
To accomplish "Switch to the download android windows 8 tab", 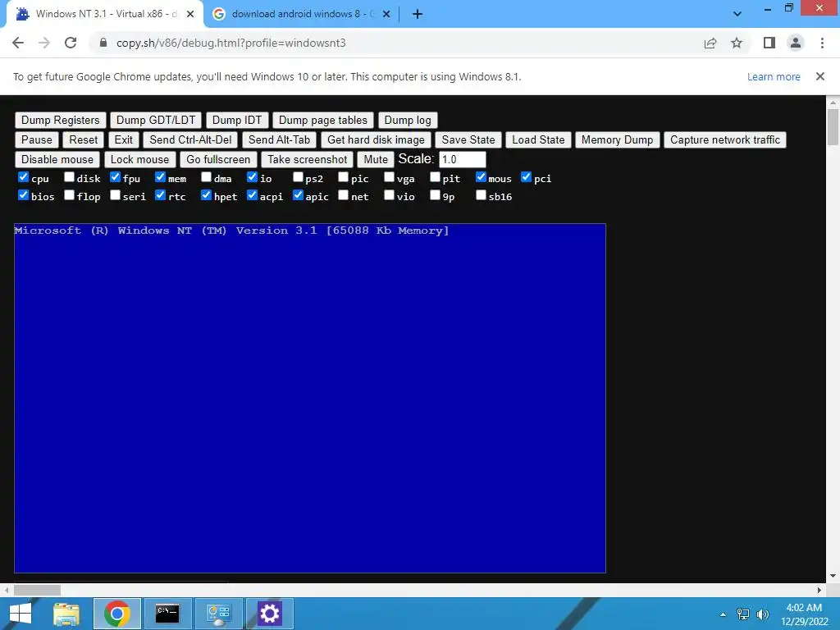I will pyautogui.click(x=300, y=14).
